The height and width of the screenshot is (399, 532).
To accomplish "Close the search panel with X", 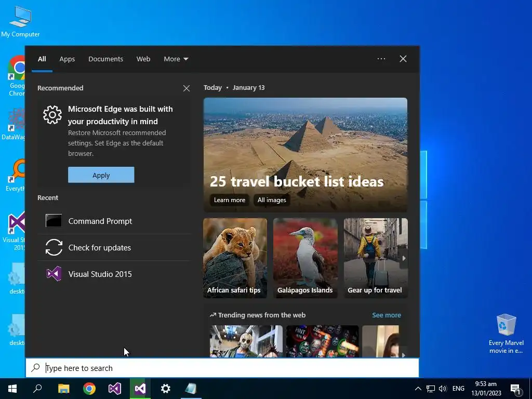I will pos(403,59).
